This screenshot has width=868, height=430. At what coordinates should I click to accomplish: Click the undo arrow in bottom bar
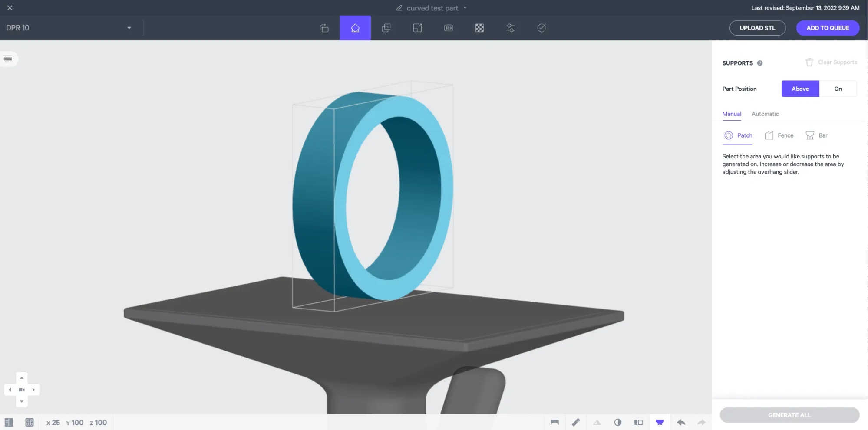[x=681, y=422]
